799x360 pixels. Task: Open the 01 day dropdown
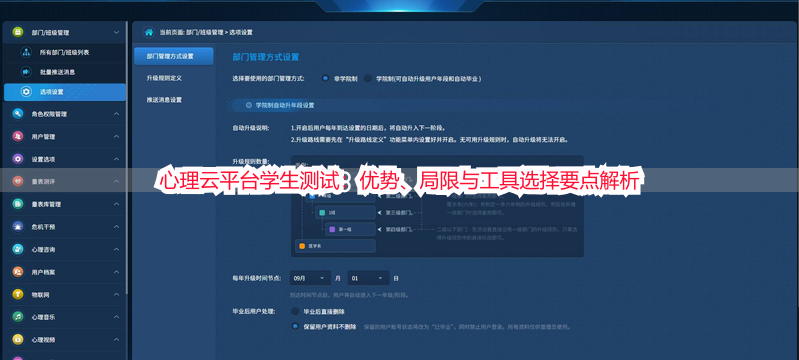click(x=368, y=278)
